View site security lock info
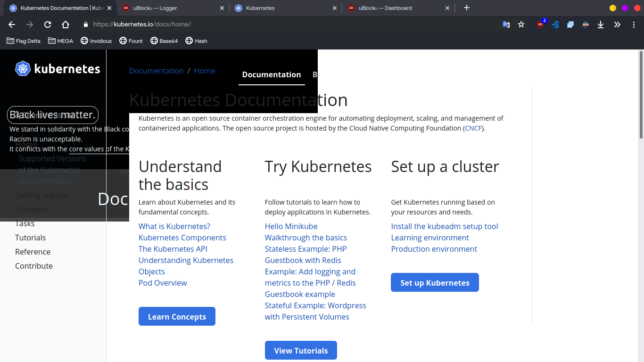644x362 pixels. coord(85,25)
